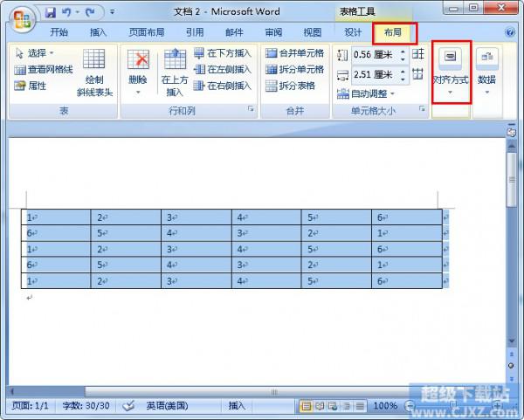Open the 页面布局 tab
Image resolution: width=524 pixels, height=420 pixels.
pos(147,32)
